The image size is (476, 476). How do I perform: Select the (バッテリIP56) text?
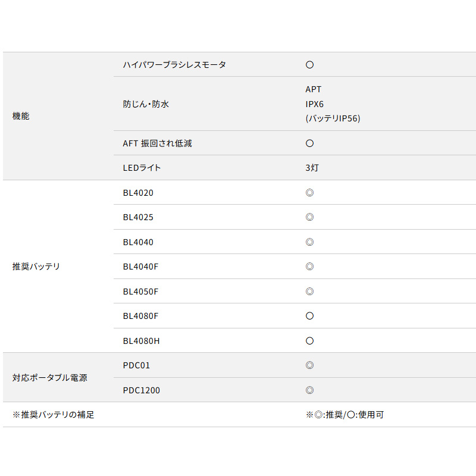[x=333, y=118]
